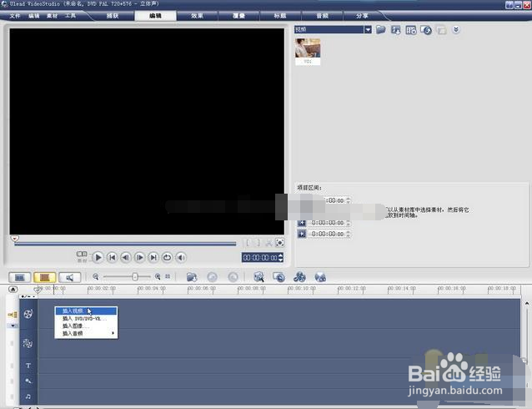Click the video track film reel icon
The width and height of the screenshot is (532, 409).
tap(28, 314)
